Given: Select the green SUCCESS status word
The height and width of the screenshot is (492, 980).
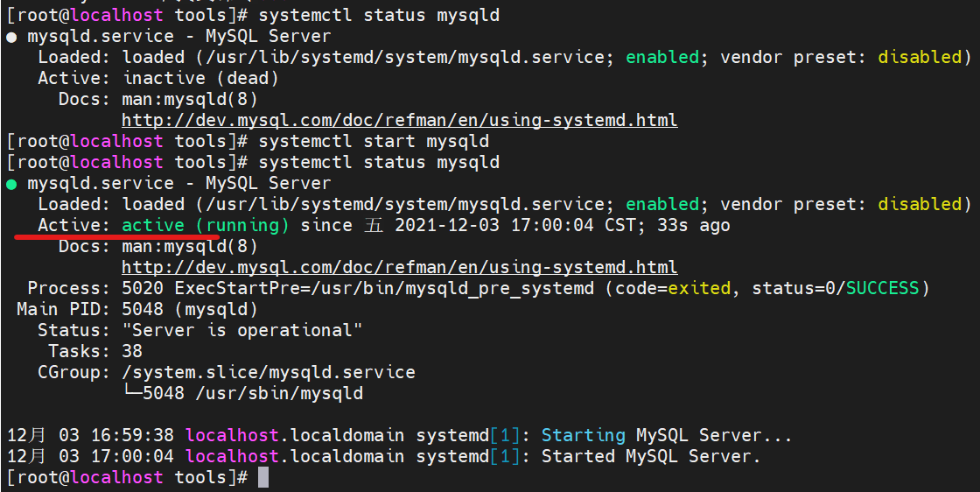Looking at the screenshot, I should pyautogui.click(x=883, y=288).
